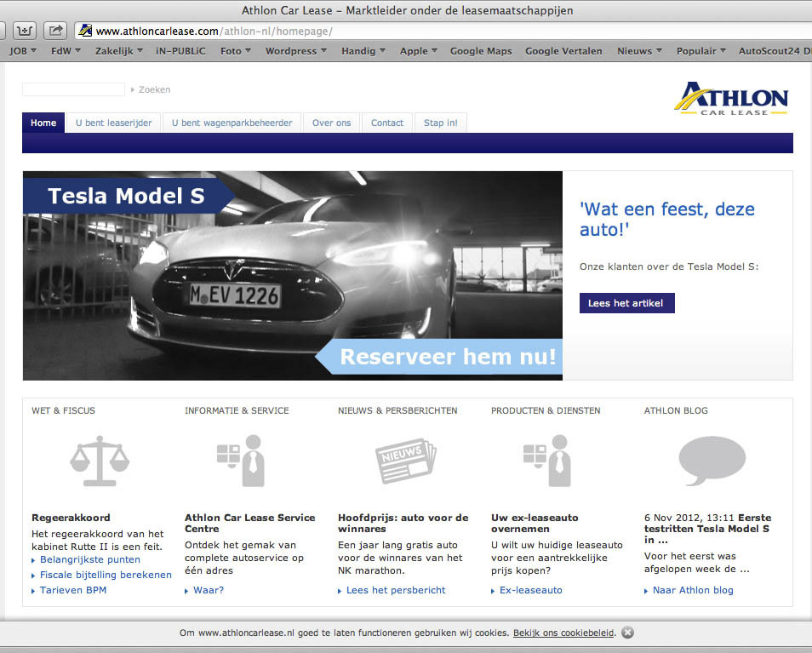Focus the site search input field
Viewport: 812px width, 653px height.
73,89
